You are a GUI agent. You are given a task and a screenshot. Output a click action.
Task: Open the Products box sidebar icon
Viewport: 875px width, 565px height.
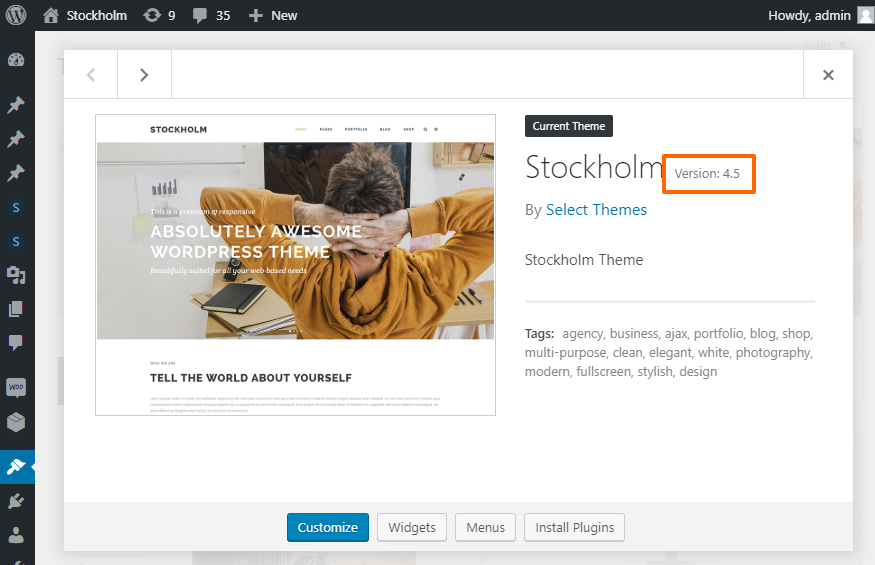tap(16, 422)
